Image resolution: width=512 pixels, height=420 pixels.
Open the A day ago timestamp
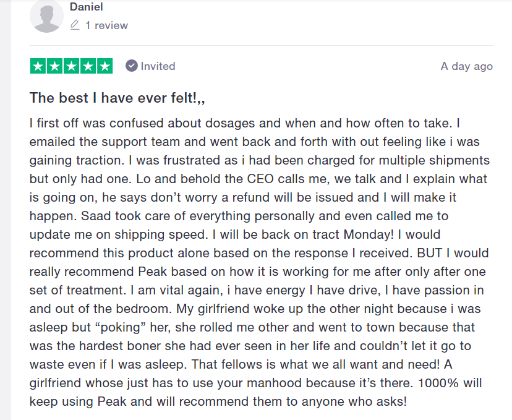click(x=466, y=66)
